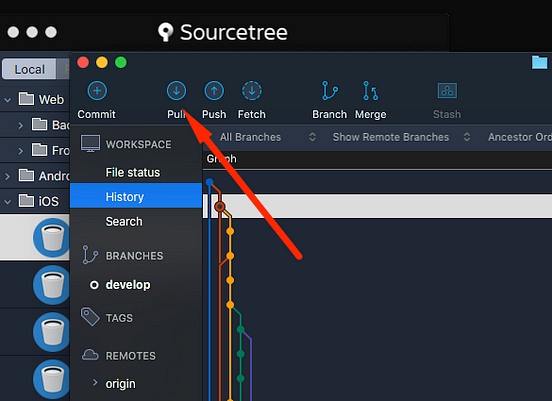Click the Tags label icon in sidebar
The width and height of the screenshot is (552, 401).
[90, 317]
